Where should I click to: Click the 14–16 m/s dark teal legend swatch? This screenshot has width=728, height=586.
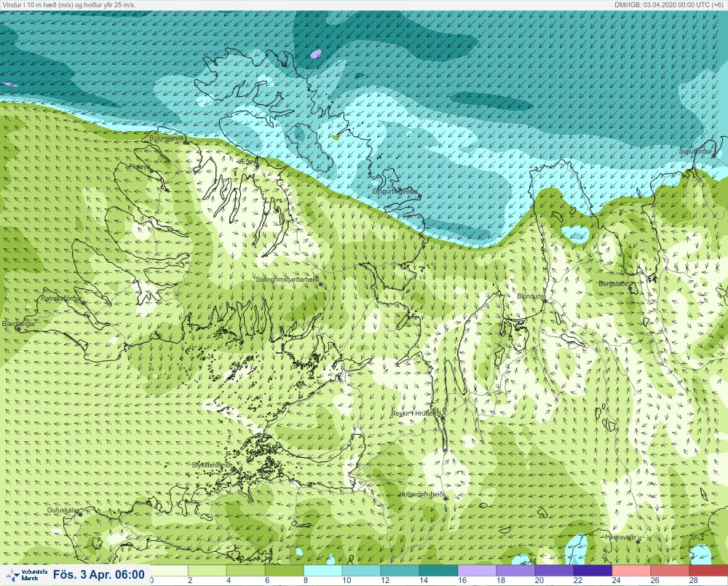click(438, 570)
